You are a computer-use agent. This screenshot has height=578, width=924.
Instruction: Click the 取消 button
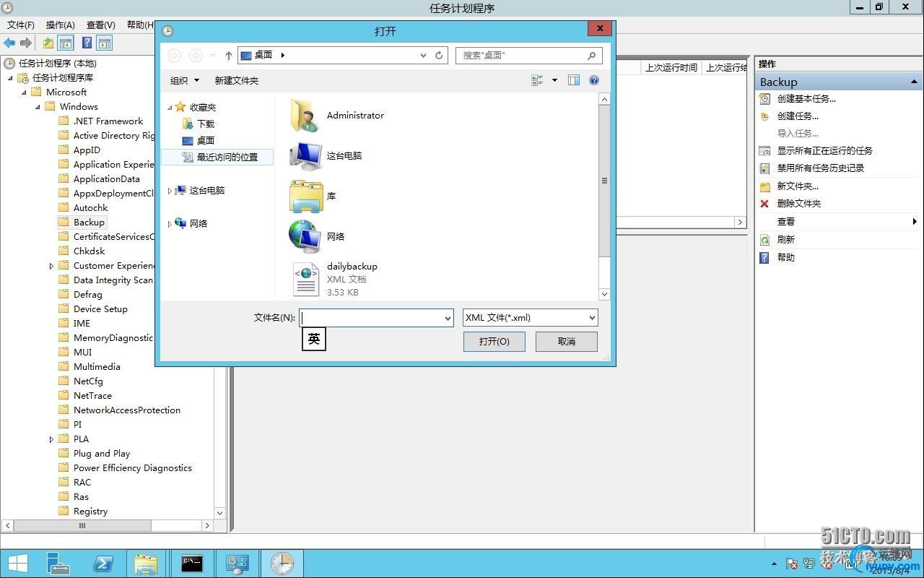coord(567,342)
